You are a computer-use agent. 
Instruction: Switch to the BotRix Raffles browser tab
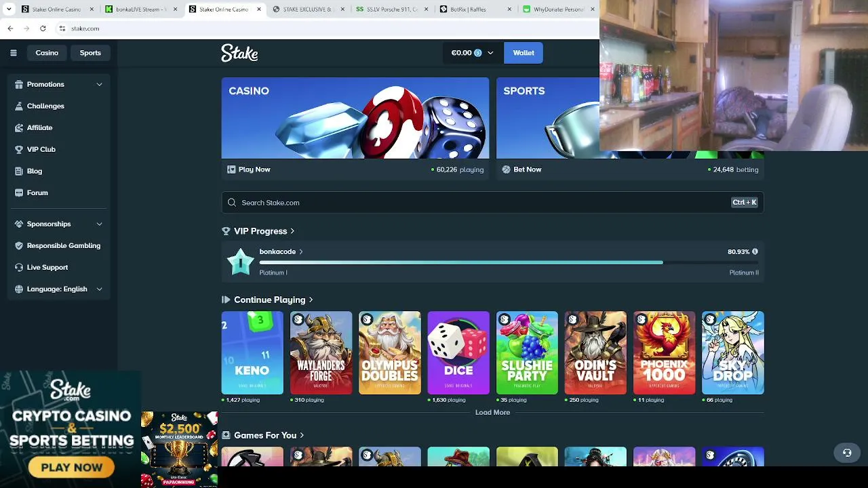pyautogui.click(x=477, y=9)
